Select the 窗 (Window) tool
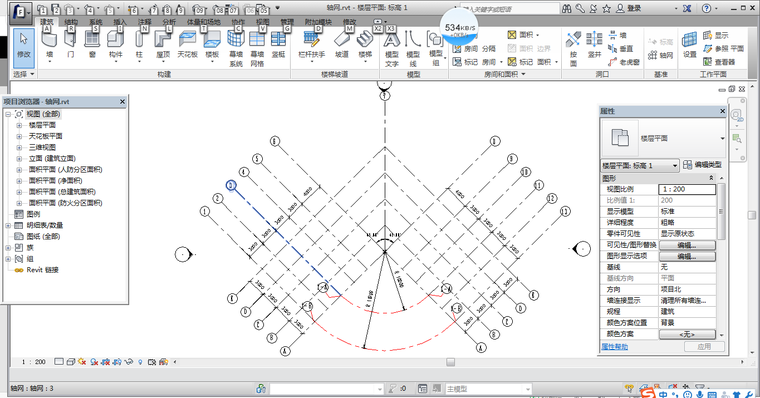The width and height of the screenshot is (760, 398). click(x=92, y=45)
